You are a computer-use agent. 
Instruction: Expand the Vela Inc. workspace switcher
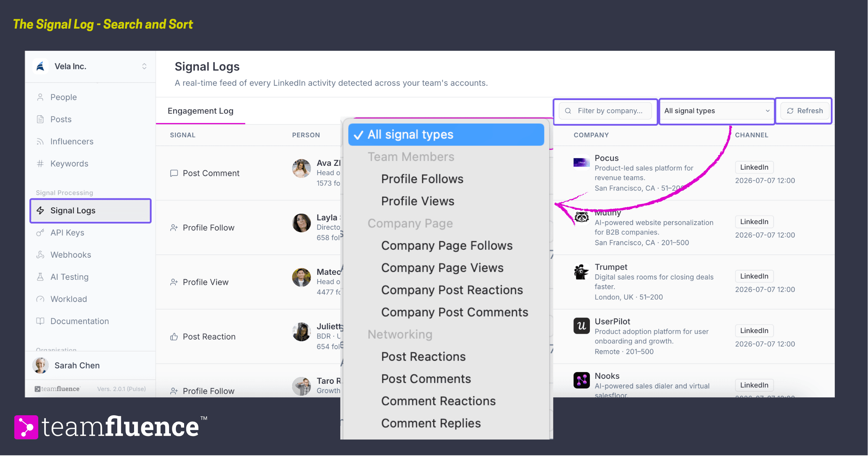point(90,66)
